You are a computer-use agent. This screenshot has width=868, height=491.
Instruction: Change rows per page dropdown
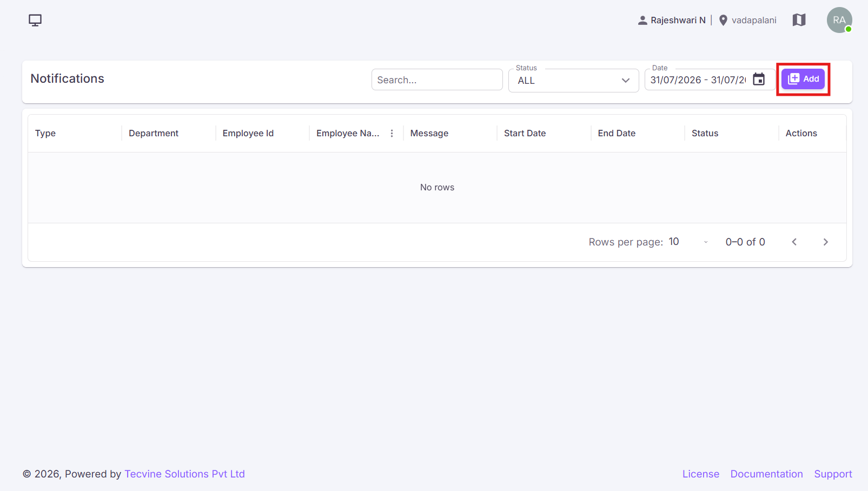[688, 242]
